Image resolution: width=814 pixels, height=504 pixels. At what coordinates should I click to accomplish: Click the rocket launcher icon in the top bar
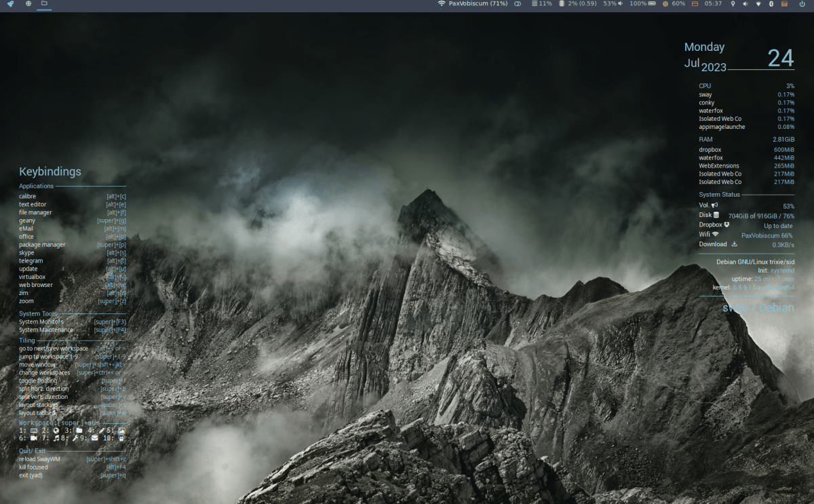(11, 4)
